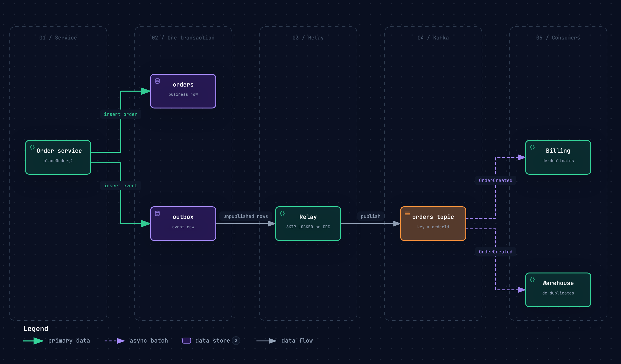Click the 05 / Consumers lane header
621x364 pixels.
pyautogui.click(x=558, y=38)
